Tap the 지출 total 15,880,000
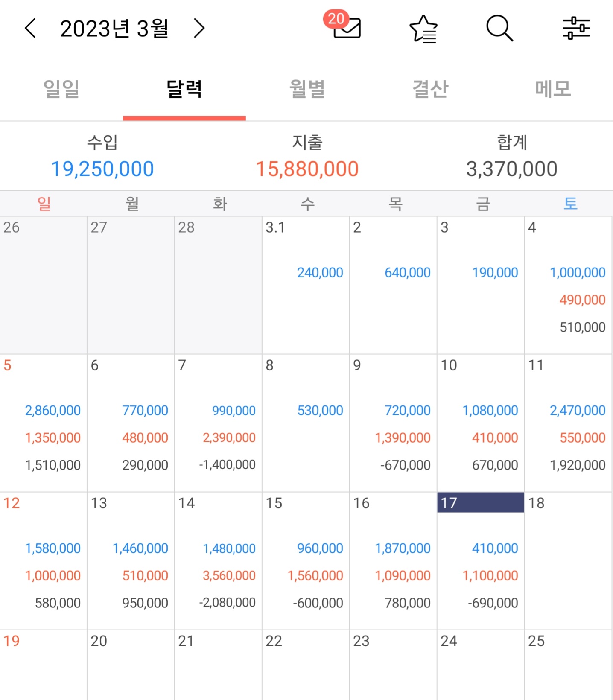Image resolution: width=613 pixels, height=700 pixels. click(x=307, y=169)
